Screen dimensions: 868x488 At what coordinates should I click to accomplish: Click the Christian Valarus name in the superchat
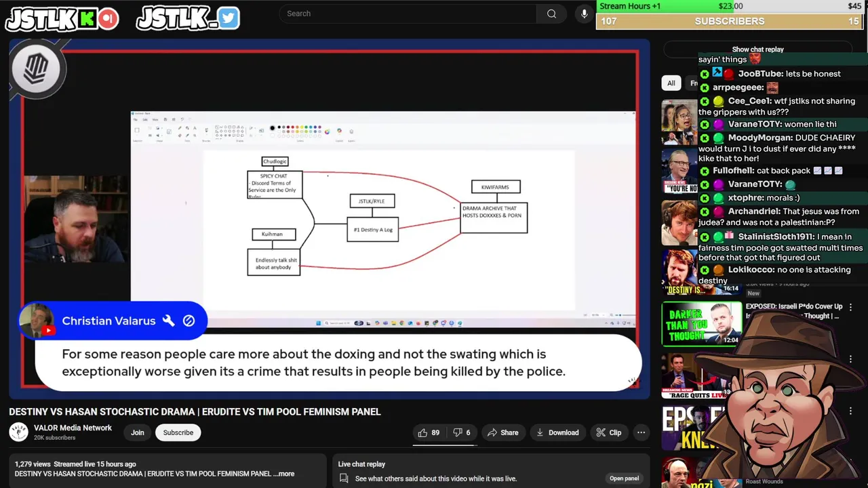[108, 321]
